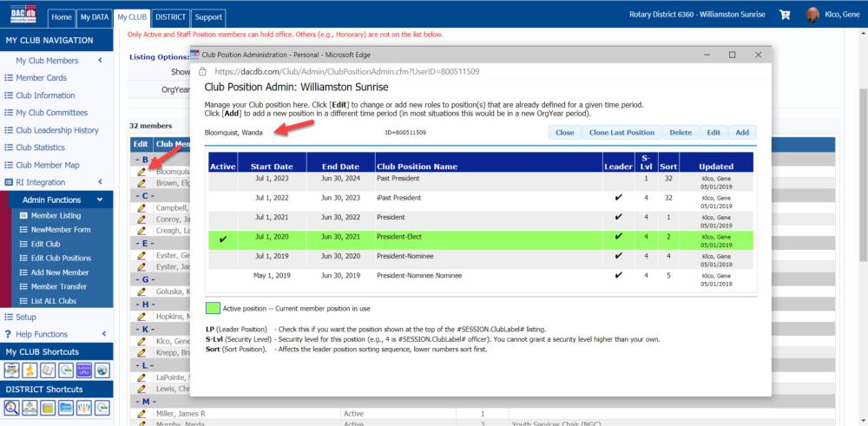
Task: Click the Close button in Club Position Admin
Action: (x=565, y=133)
